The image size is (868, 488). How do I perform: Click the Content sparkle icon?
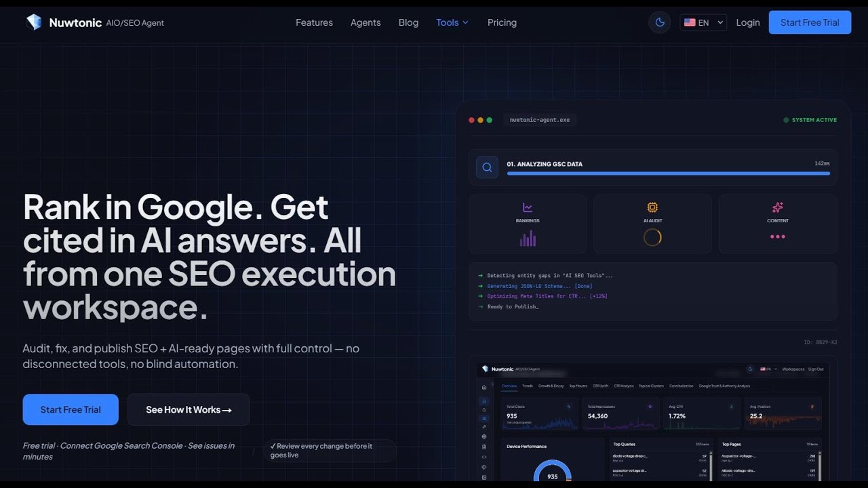[778, 207]
